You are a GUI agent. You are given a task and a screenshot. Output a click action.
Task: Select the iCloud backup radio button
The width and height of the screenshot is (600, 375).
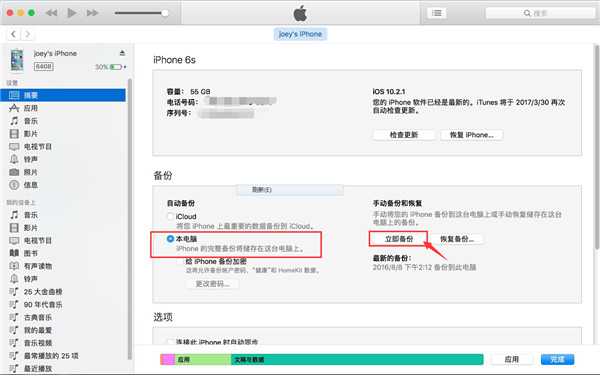170,216
